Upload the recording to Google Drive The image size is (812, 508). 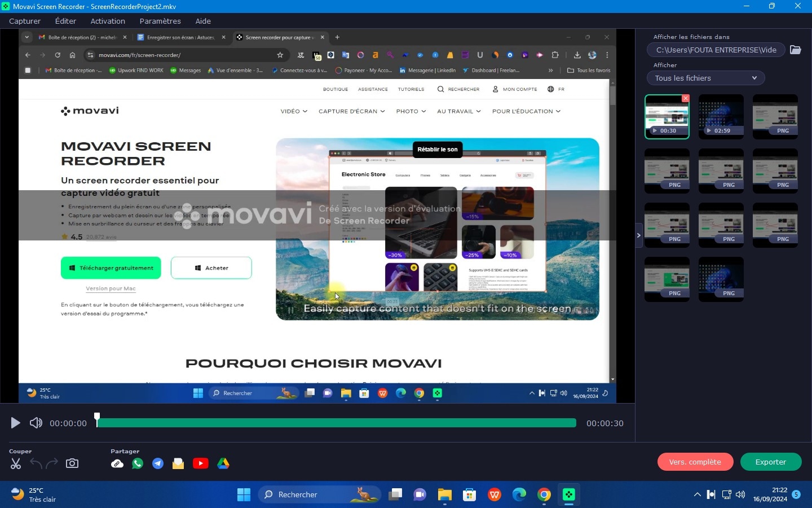pos(223,463)
